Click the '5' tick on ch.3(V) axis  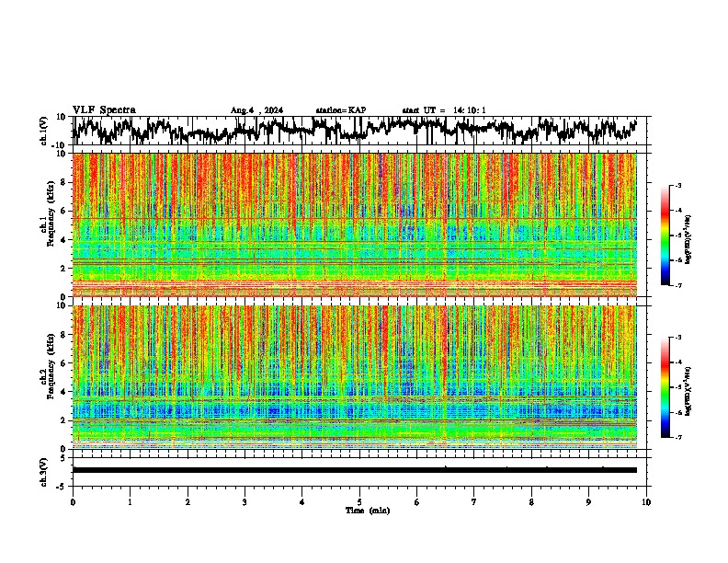pyautogui.click(x=63, y=458)
